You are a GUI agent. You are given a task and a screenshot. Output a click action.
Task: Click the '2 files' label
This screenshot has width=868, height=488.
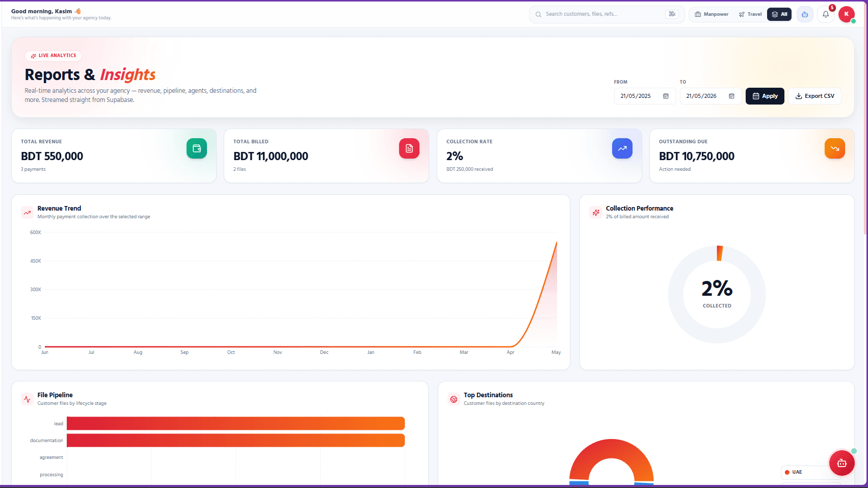pos(240,169)
